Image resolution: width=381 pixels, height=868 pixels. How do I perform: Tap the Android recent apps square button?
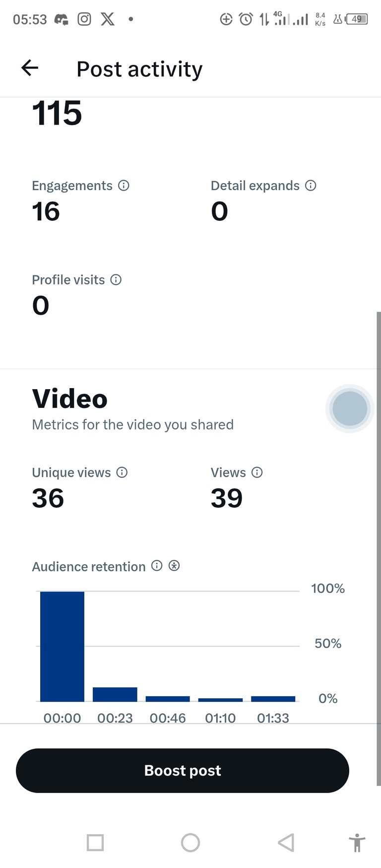tap(95, 843)
